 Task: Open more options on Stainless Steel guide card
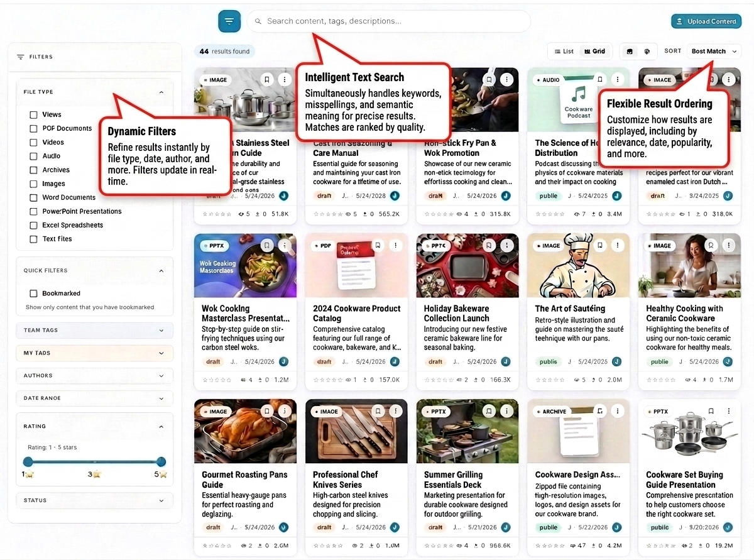[x=285, y=80]
